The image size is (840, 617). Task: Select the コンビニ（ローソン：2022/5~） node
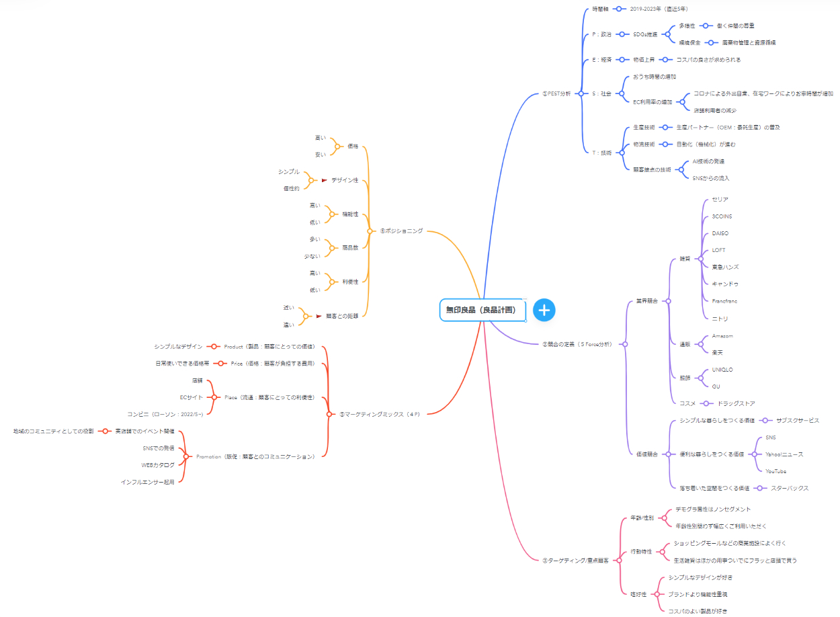point(165,414)
